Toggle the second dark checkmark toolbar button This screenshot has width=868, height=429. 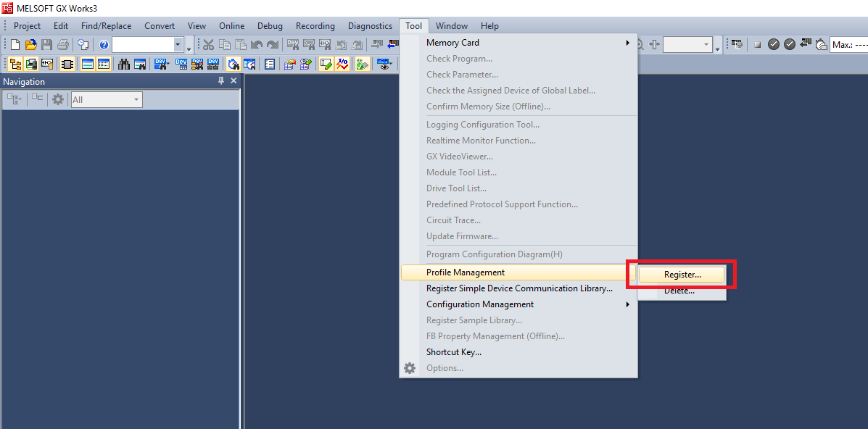pos(790,45)
